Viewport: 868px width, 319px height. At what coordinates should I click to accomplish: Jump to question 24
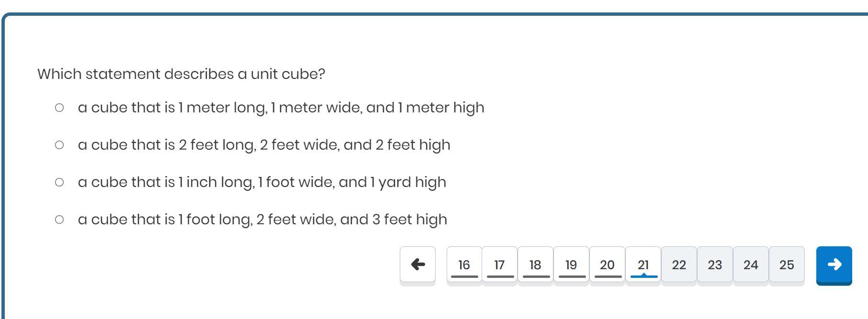[751, 265]
